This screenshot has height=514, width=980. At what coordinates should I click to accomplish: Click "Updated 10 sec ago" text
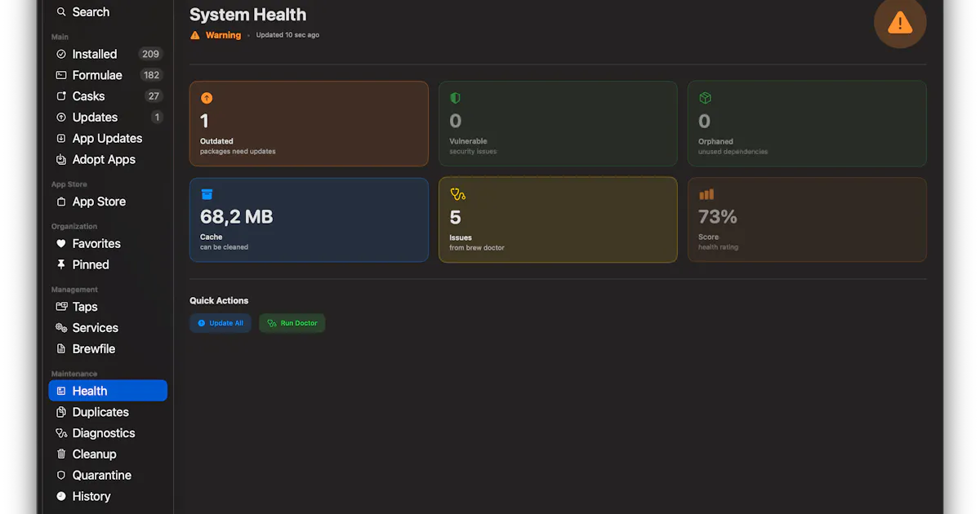pyautogui.click(x=287, y=35)
